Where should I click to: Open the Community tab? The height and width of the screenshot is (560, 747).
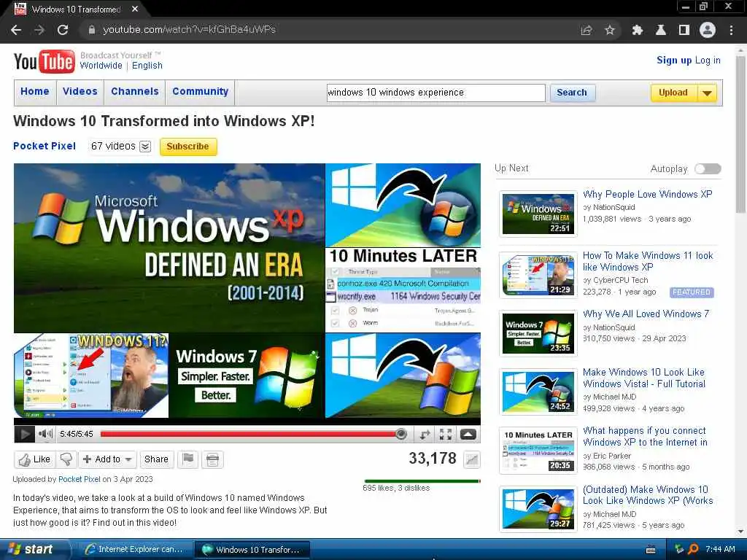(200, 91)
